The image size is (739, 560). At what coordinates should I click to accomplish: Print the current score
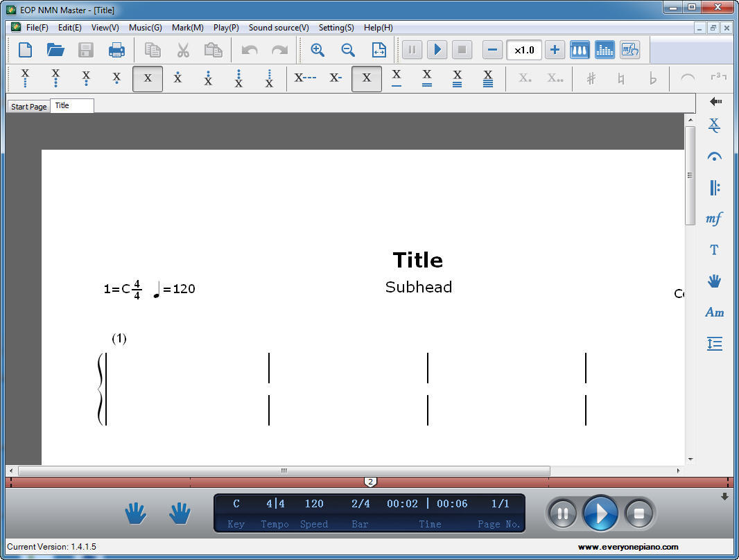pyautogui.click(x=116, y=49)
